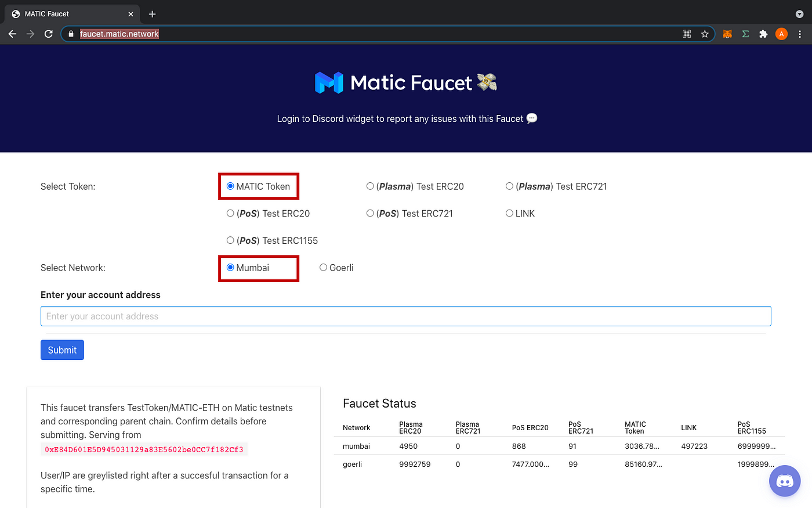Click the browser back arrow
The image size is (812, 508).
12,34
